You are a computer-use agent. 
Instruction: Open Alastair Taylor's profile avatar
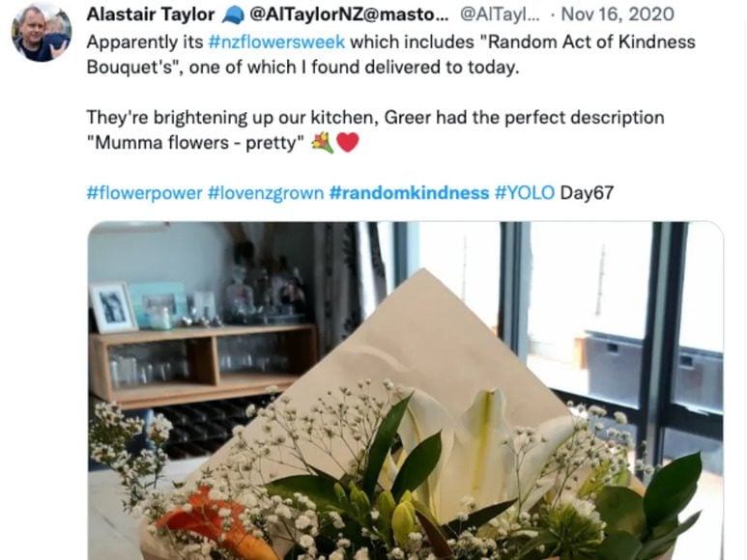click(42, 32)
